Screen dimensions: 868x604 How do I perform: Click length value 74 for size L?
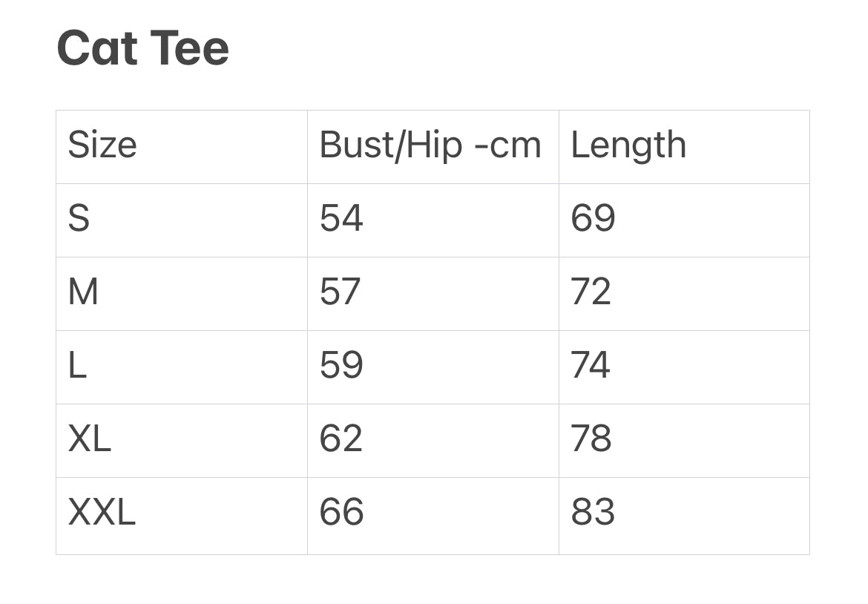pos(591,365)
